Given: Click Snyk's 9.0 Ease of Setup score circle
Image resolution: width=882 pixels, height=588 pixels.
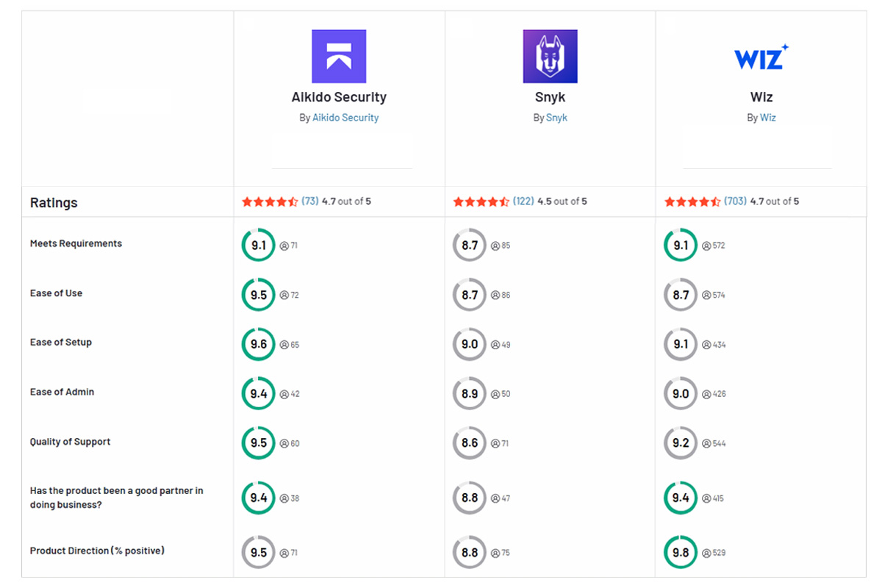Looking at the screenshot, I should click(470, 344).
